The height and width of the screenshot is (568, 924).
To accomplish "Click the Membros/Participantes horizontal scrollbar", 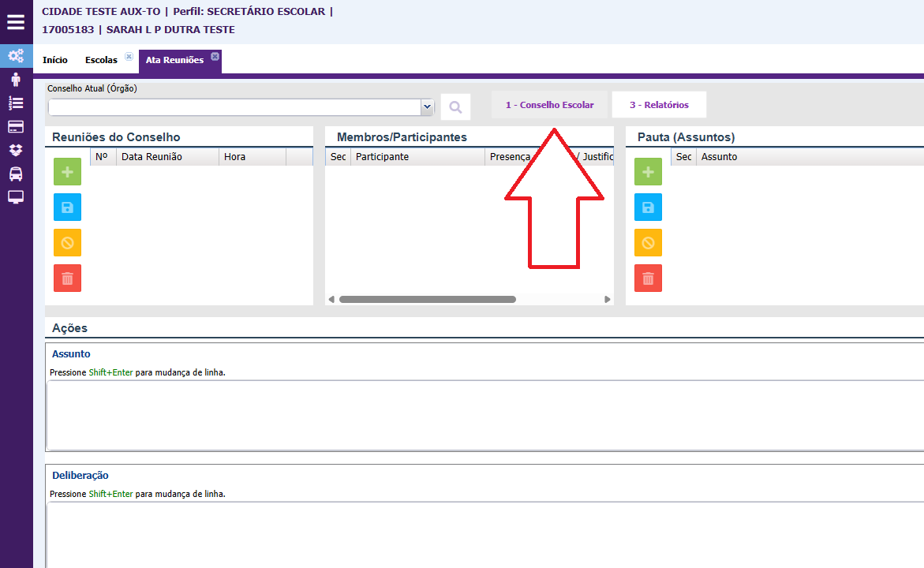I will tap(427, 300).
